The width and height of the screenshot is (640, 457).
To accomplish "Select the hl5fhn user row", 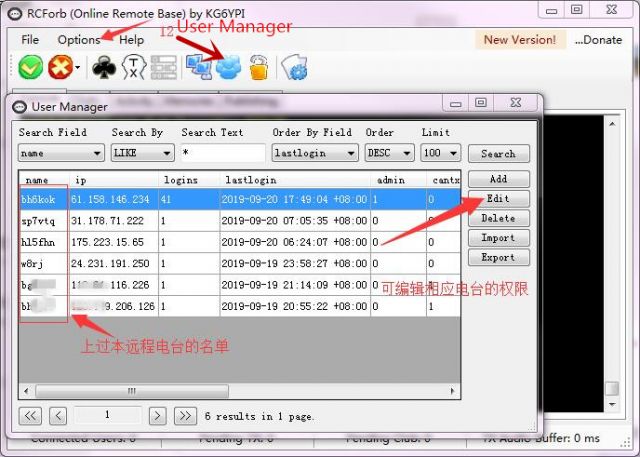I will click(240, 242).
